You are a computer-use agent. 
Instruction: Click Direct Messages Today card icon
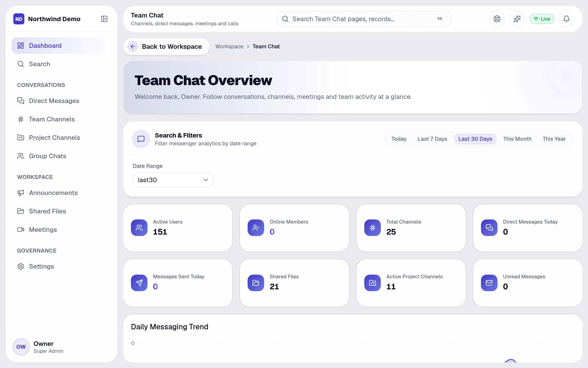tap(489, 228)
